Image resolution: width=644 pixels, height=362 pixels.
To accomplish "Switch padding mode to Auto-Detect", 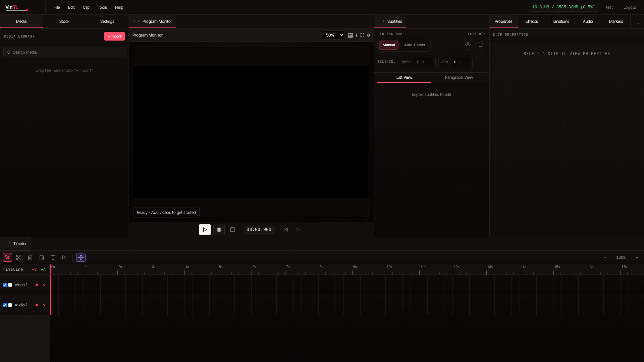I will tap(415, 45).
